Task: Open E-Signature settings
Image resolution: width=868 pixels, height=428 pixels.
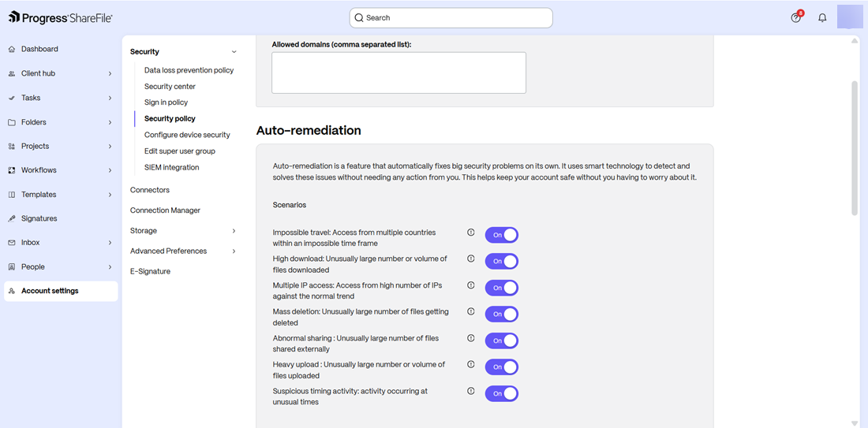Action: pos(150,271)
